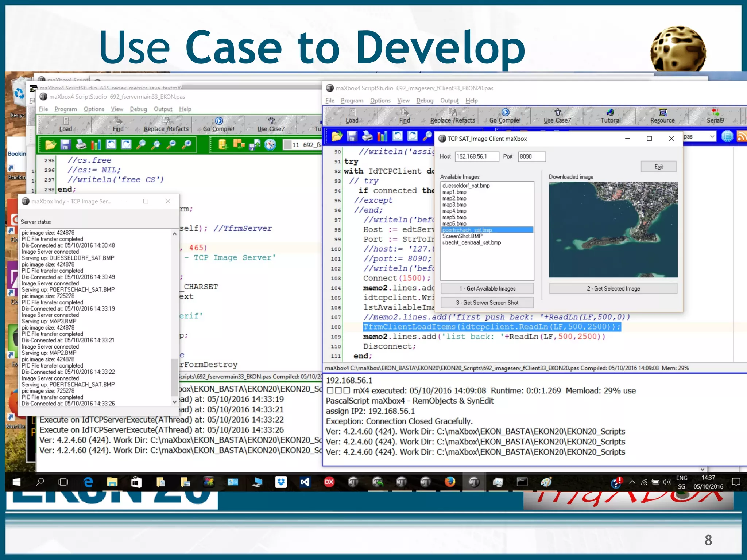The width and height of the screenshot is (747, 560).
Task: Click bar chart icon in blue imageserv_fClient33 toolbar
Action: click(x=382, y=136)
